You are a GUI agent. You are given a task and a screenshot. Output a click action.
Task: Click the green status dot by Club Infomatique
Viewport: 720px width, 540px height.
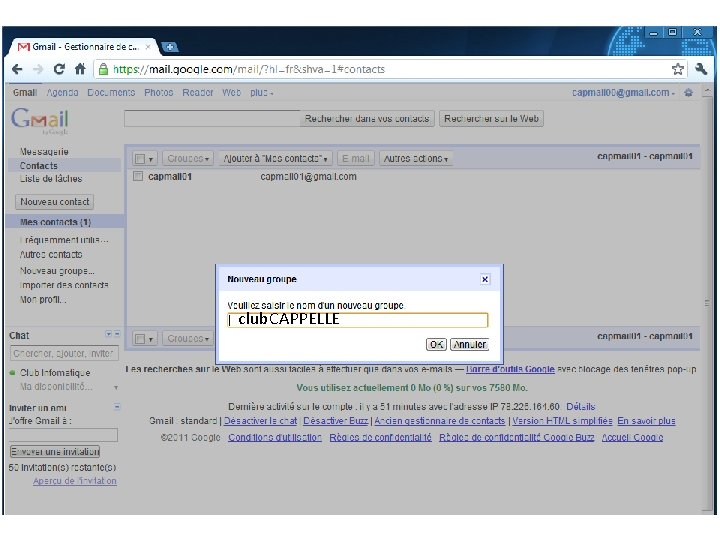[12, 373]
